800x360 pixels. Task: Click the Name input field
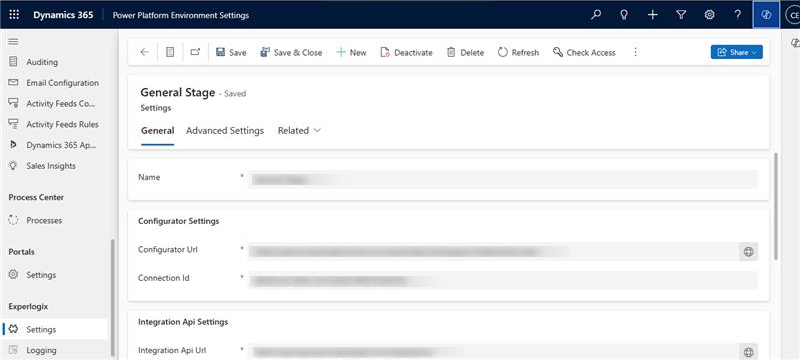pos(503,179)
